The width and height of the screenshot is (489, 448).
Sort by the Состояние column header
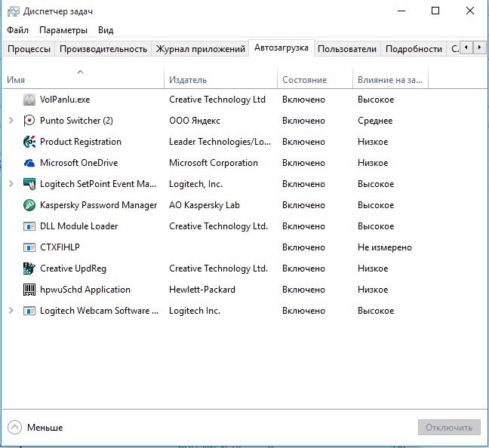coord(304,80)
